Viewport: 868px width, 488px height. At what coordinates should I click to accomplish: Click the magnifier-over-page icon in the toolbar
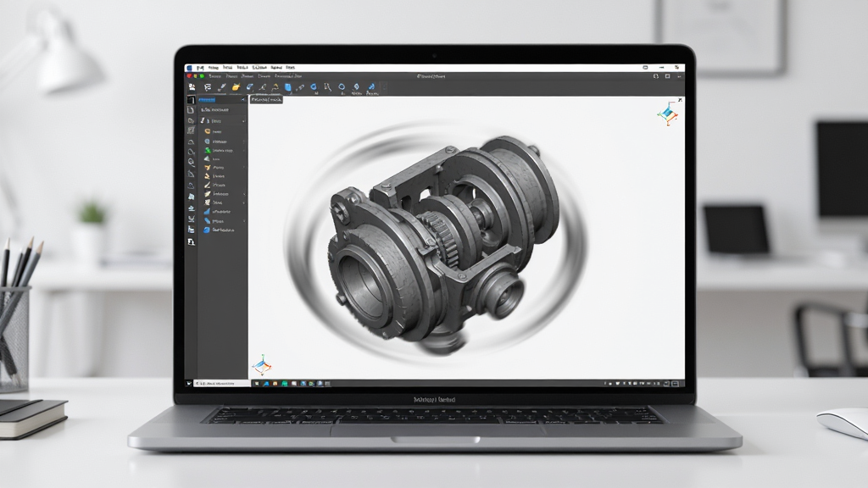coord(328,87)
